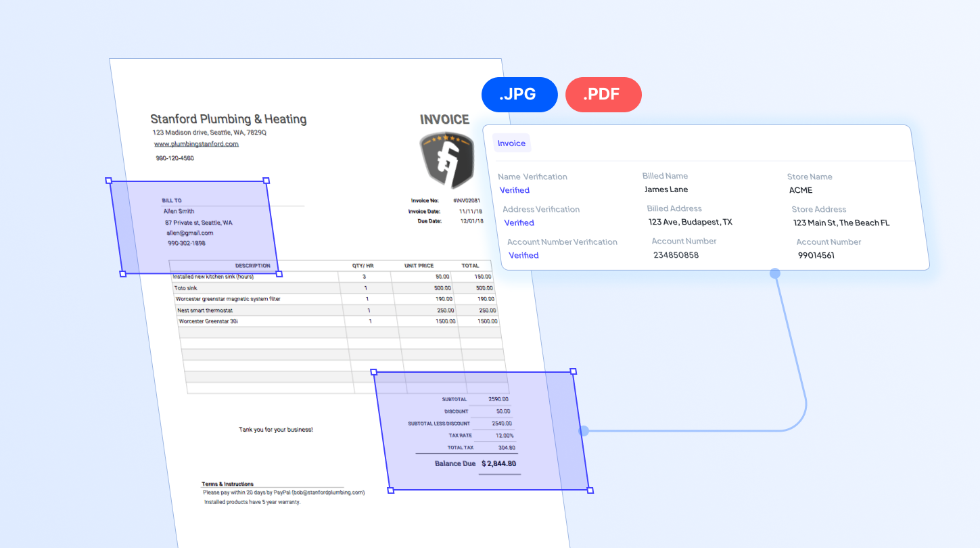Select the .PDF file format pill

click(603, 95)
